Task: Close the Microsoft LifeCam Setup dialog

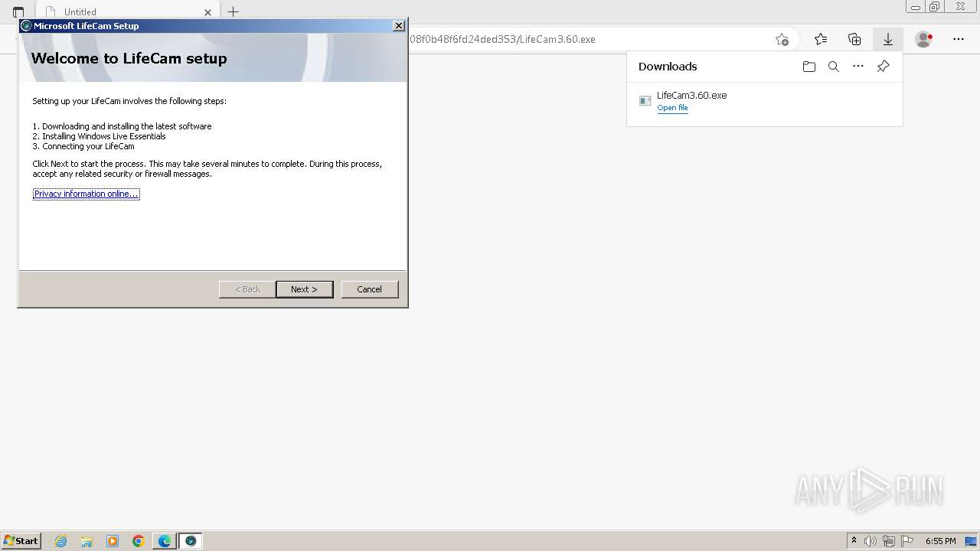Action: coord(398,25)
